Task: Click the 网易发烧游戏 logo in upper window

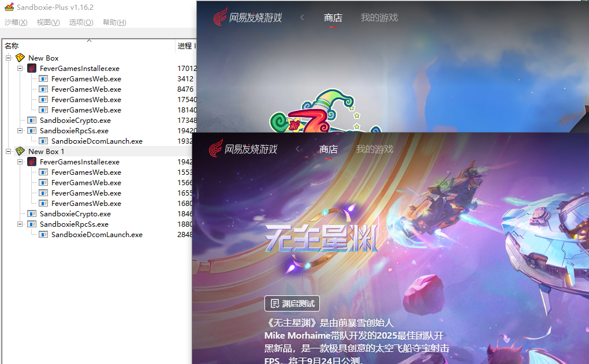Action: coord(248,17)
